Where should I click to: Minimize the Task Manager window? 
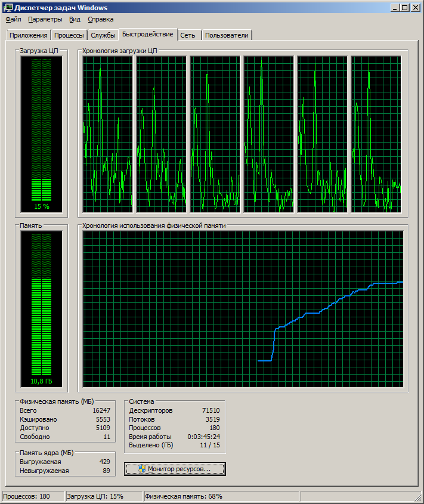pos(395,7)
